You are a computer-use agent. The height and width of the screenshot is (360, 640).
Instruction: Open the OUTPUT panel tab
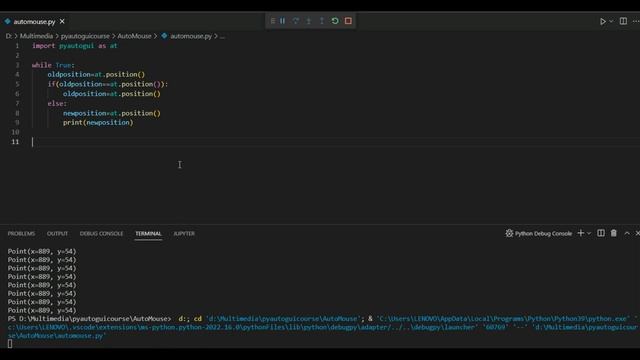[57, 233]
